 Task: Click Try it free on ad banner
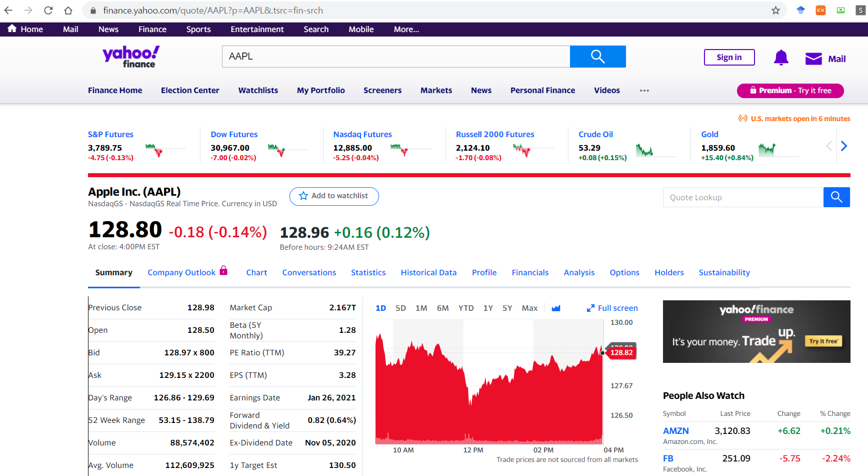pyautogui.click(x=823, y=341)
